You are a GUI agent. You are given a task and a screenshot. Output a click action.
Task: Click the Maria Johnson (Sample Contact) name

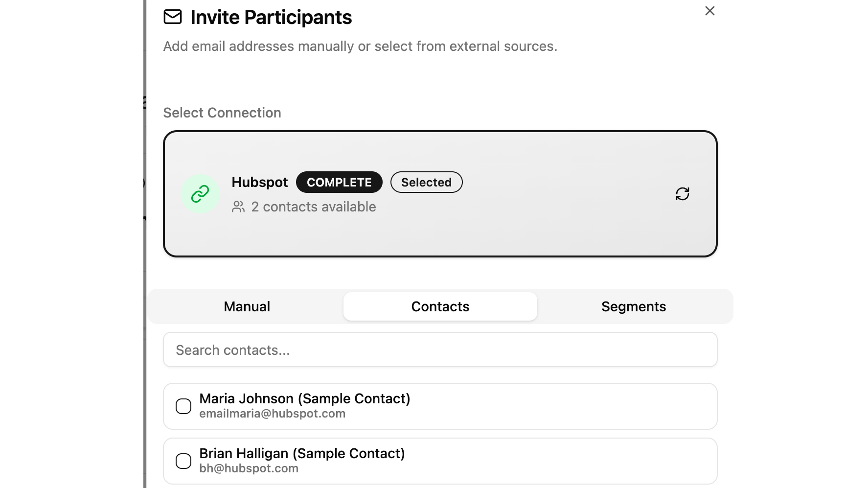[304, 398]
